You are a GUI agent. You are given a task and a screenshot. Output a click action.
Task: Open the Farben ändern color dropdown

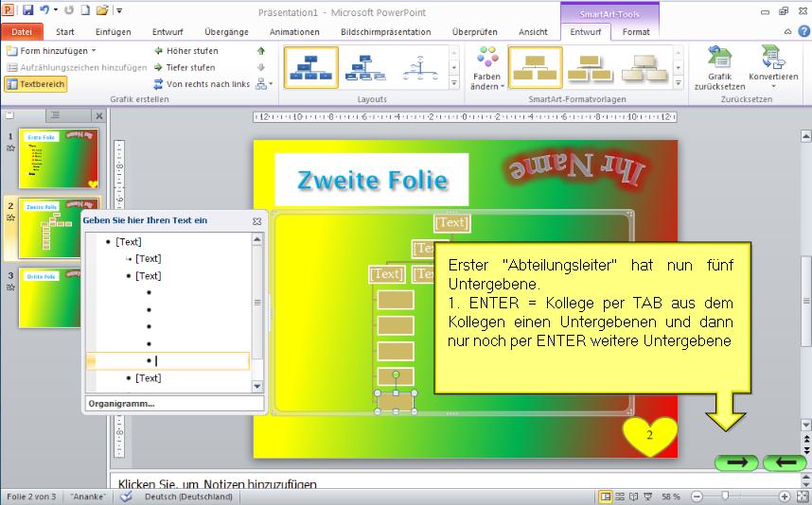coord(487,69)
